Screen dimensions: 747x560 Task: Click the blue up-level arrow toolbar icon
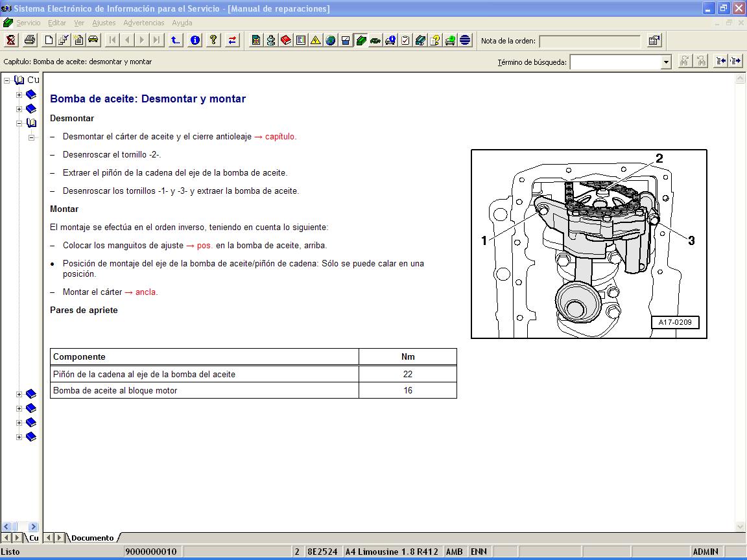tap(175, 40)
